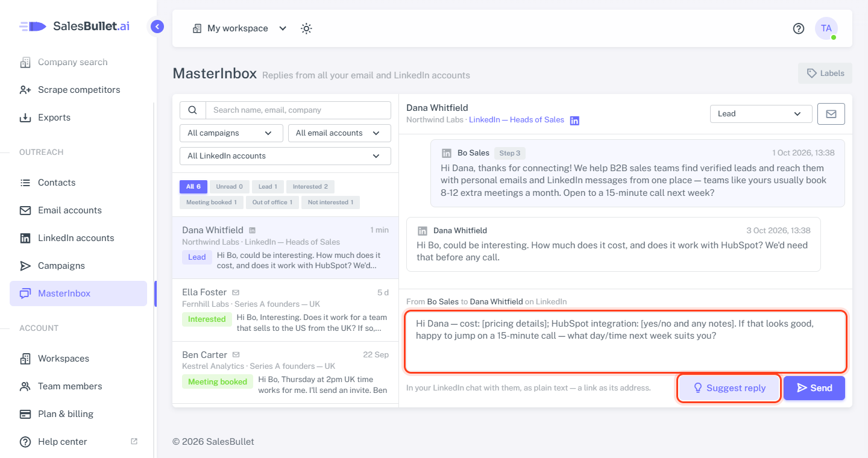Image resolution: width=868 pixels, height=458 pixels.
Task: Click the search magnifier icon
Action: [193, 110]
